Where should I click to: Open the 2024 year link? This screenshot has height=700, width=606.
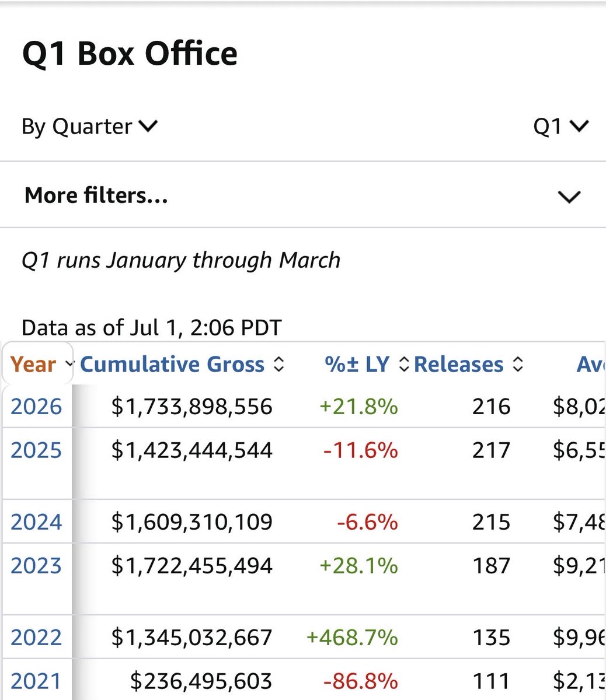[x=36, y=521]
